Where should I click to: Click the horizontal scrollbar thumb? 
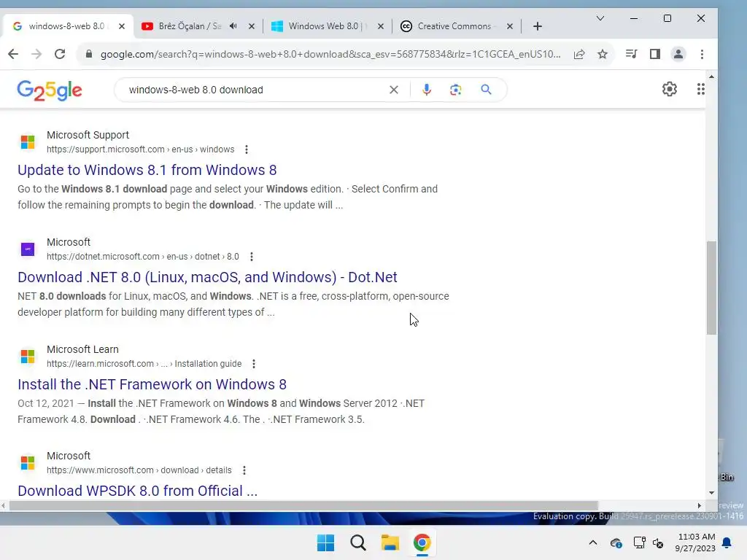(x=303, y=506)
